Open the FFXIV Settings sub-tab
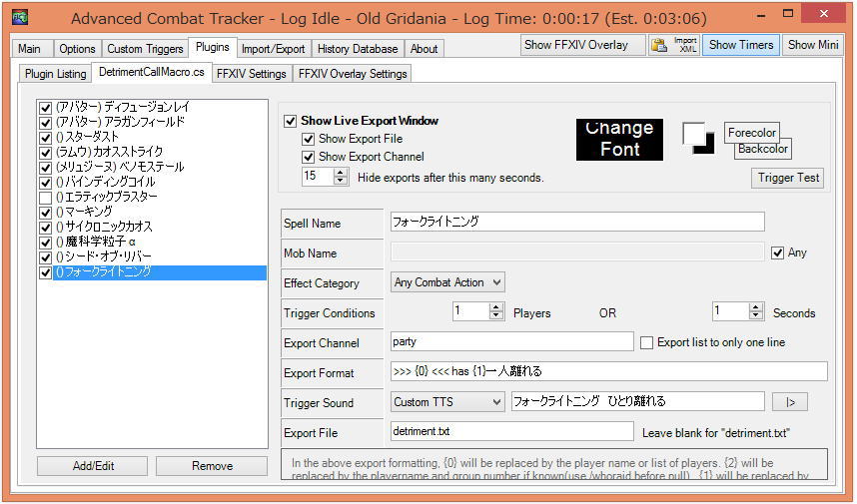The width and height of the screenshot is (857, 504). [x=252, y=74]
